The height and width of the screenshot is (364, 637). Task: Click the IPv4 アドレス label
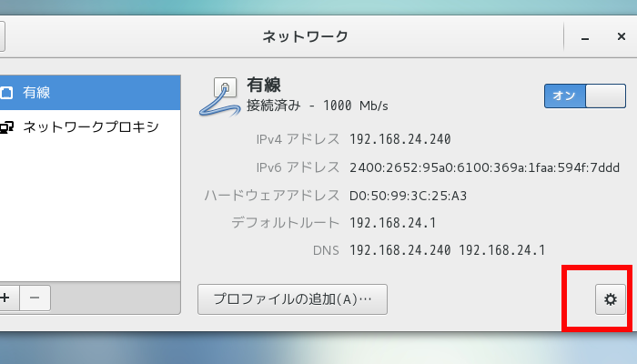(298, 140)
